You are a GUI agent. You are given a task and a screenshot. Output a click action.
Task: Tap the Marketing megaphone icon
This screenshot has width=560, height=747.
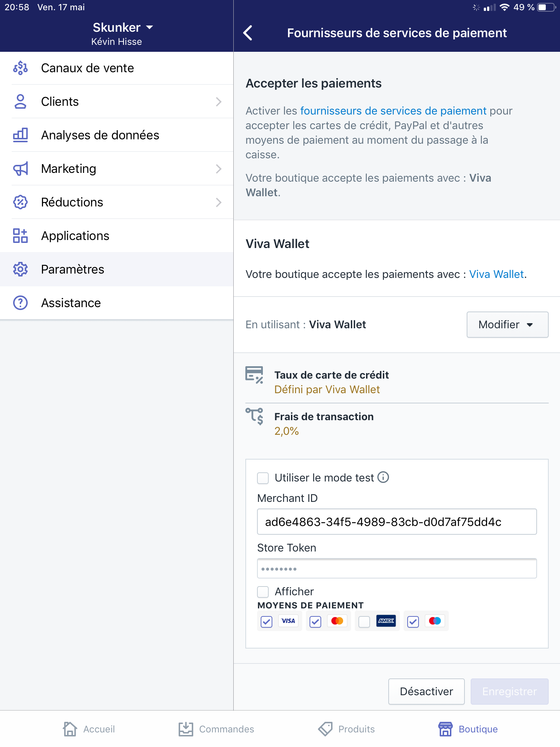(21, 169)
